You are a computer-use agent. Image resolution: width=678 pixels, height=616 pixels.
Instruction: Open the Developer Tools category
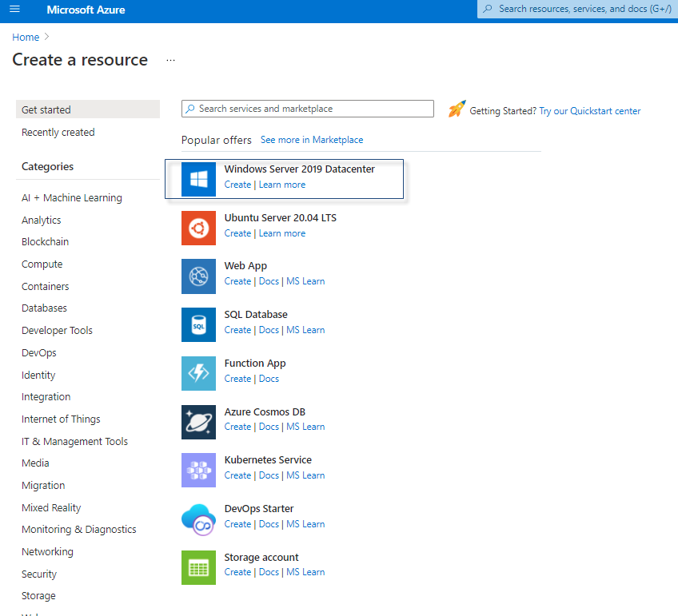point(57,331)
